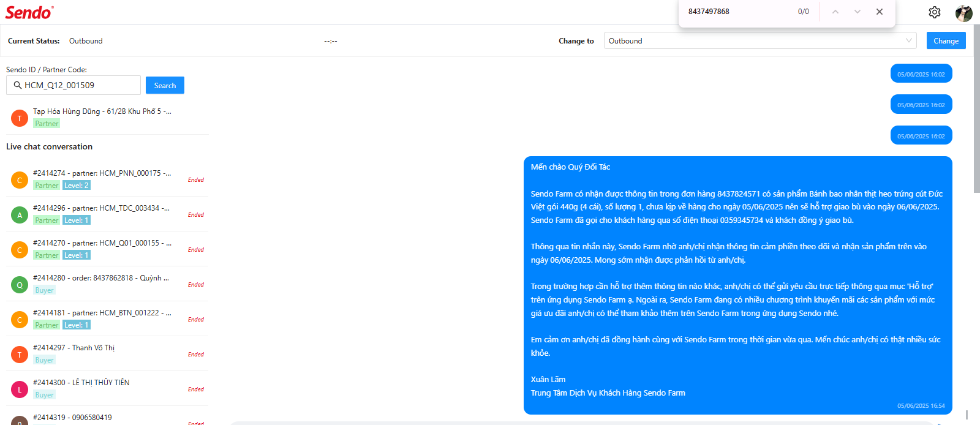The width and height of the screenshot is (980, 425).
Task: Go to previous find result arrow
Action: pos(835,12)
